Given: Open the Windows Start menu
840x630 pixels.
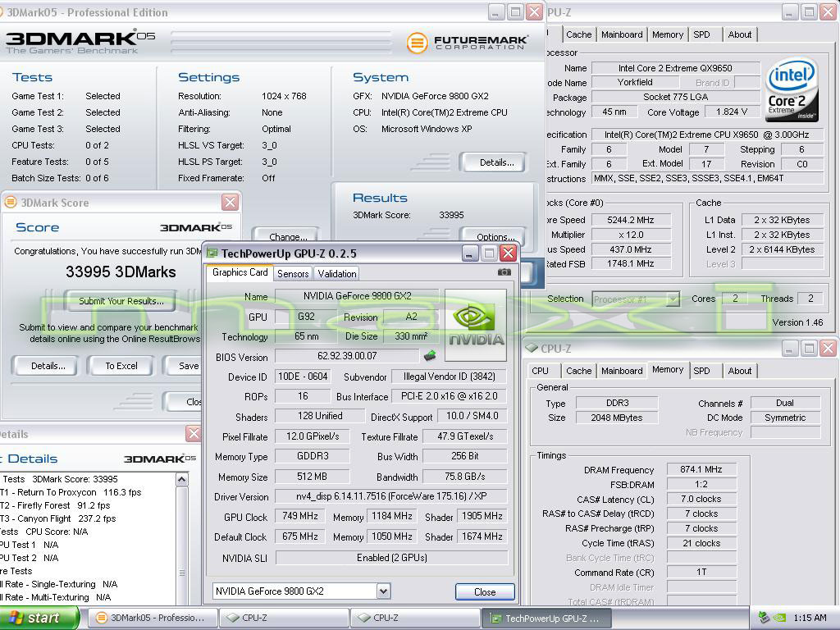Looking at the screenshot, I should coord(39,618).
